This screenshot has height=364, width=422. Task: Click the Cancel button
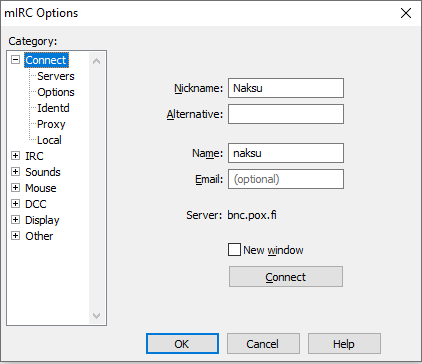click(x=263, y=344)
